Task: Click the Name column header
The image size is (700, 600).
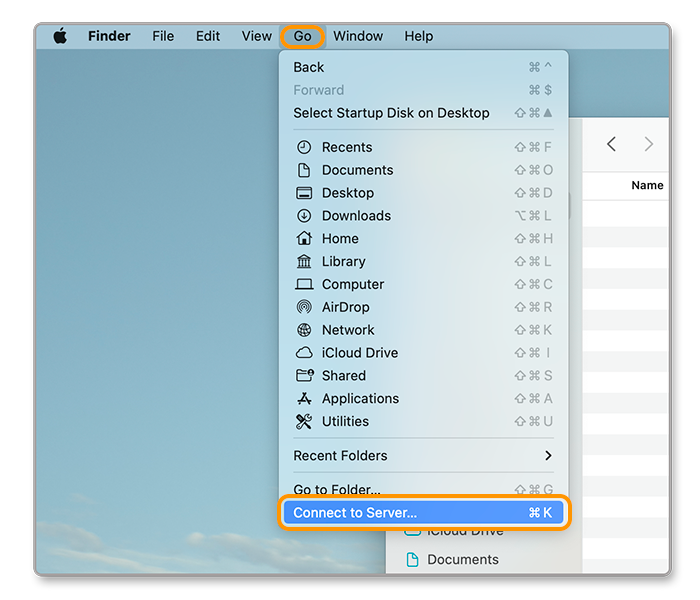Action: click(647, 185)
